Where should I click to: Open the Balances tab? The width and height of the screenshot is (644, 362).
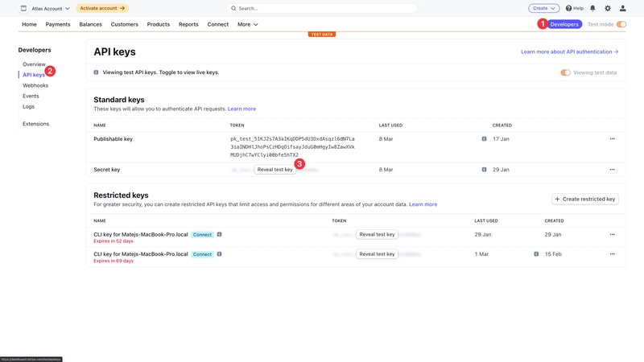[90, 24]
